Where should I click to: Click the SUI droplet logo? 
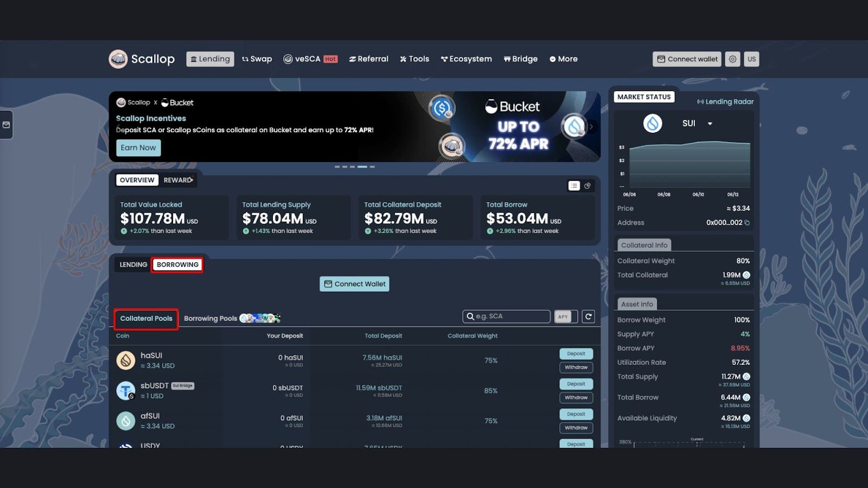coord(653,124)
